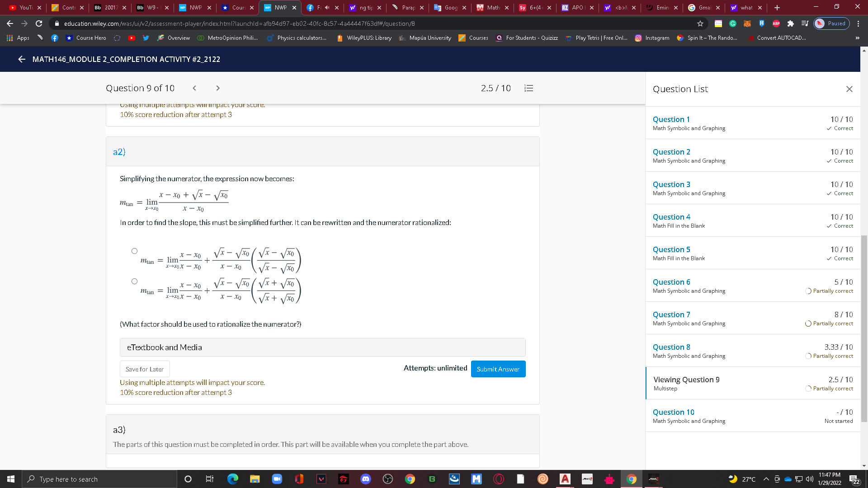
Task: Open the Grammarly extension icon
Action: (732, 23)
